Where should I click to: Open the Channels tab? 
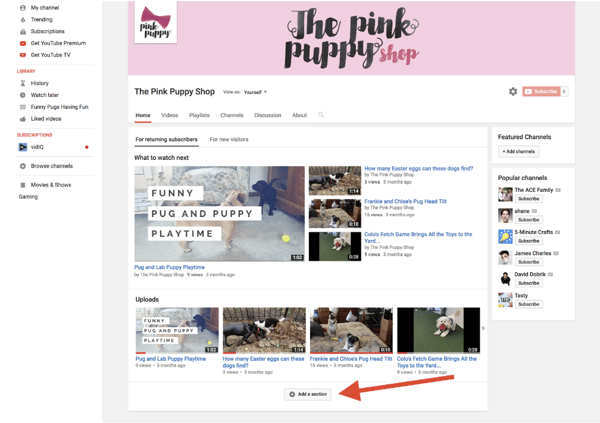[232, 115]
